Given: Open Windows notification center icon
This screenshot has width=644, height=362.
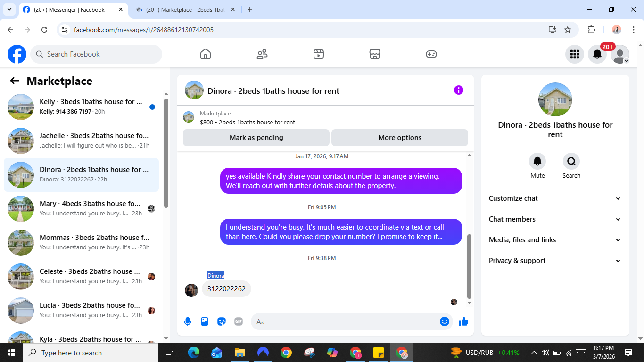Looking at the screenshot, I should [628, 353].
